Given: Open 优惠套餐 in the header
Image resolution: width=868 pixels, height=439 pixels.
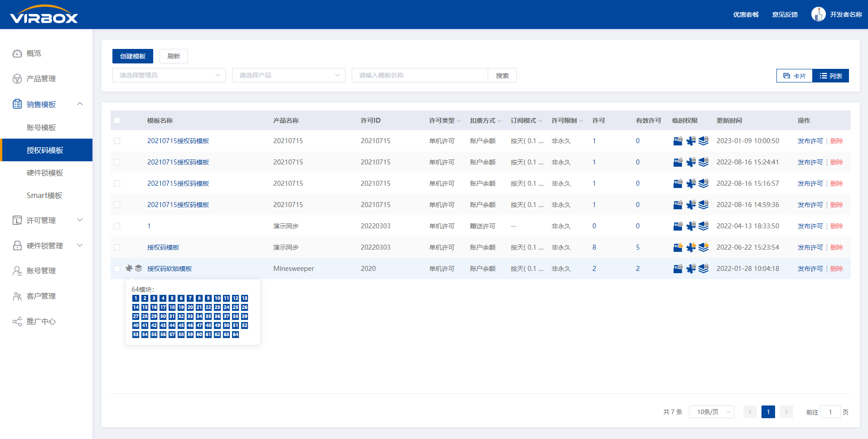Looking at the screenshot, I should (746, 14).
